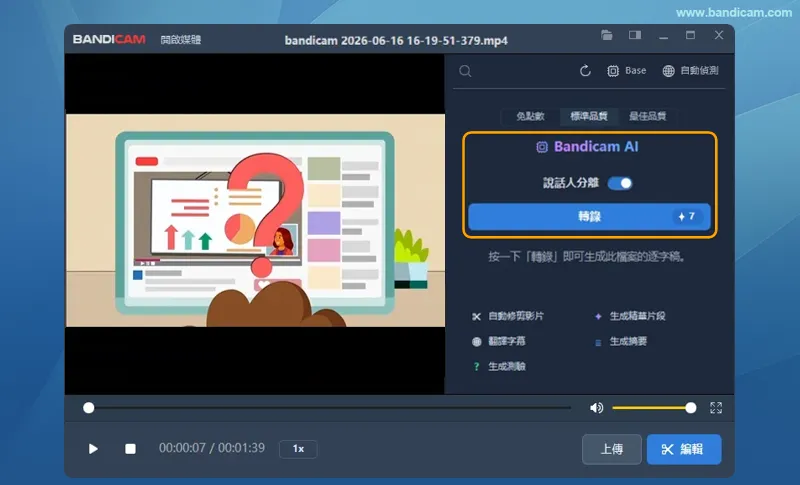The image size is (800, 485).
Task: Stop the video playback
Action: click(130, 449)
